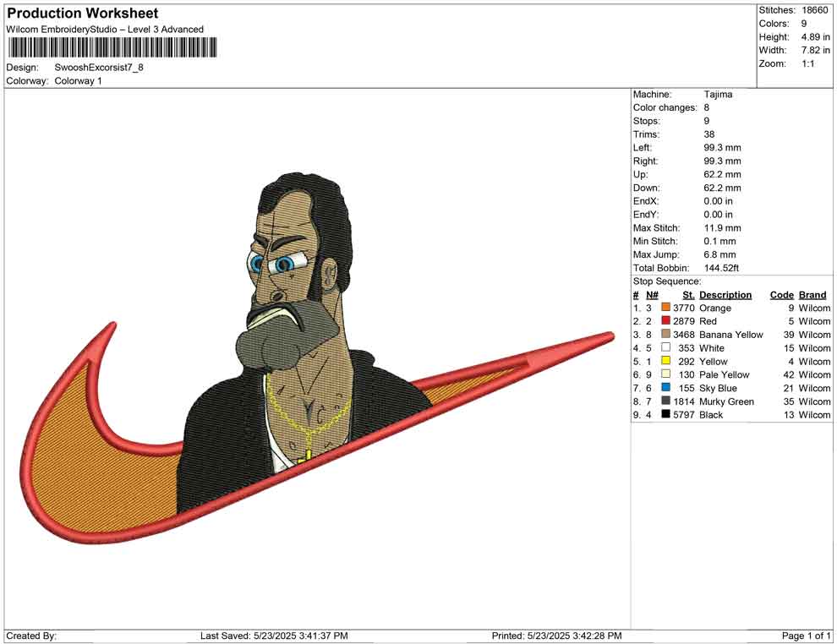This screenshot has width=837, height=644.
Task: Click the Sky Blue thread swatch
Action: (665, 387)
